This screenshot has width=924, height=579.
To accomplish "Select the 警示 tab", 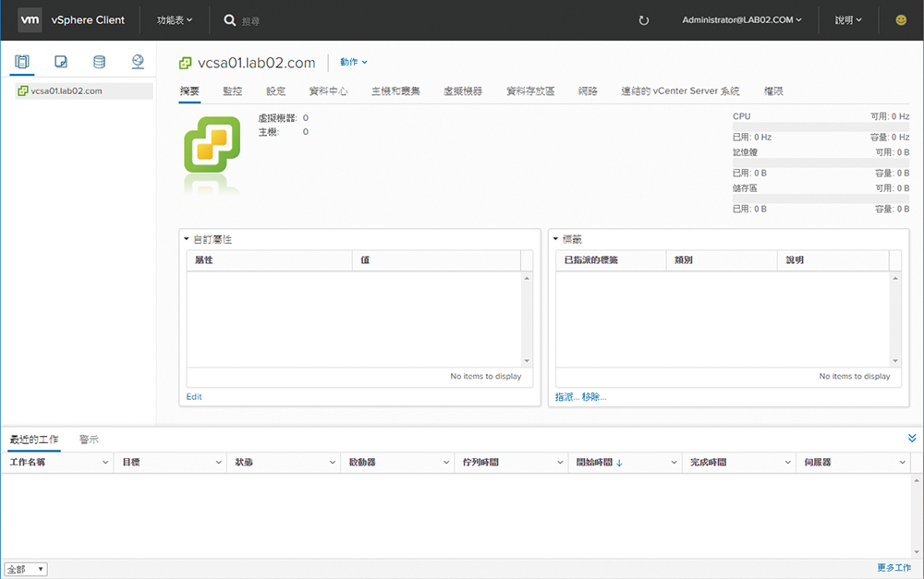I will pyautogui.click(x=89, y=440).
